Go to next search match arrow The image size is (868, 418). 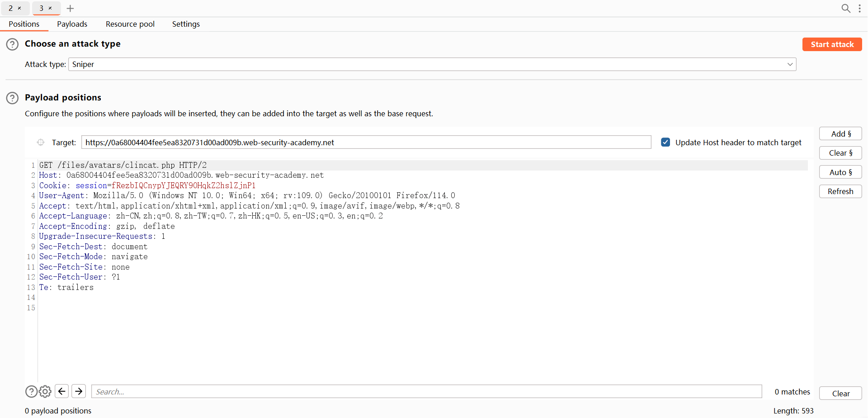click(79, 391)
